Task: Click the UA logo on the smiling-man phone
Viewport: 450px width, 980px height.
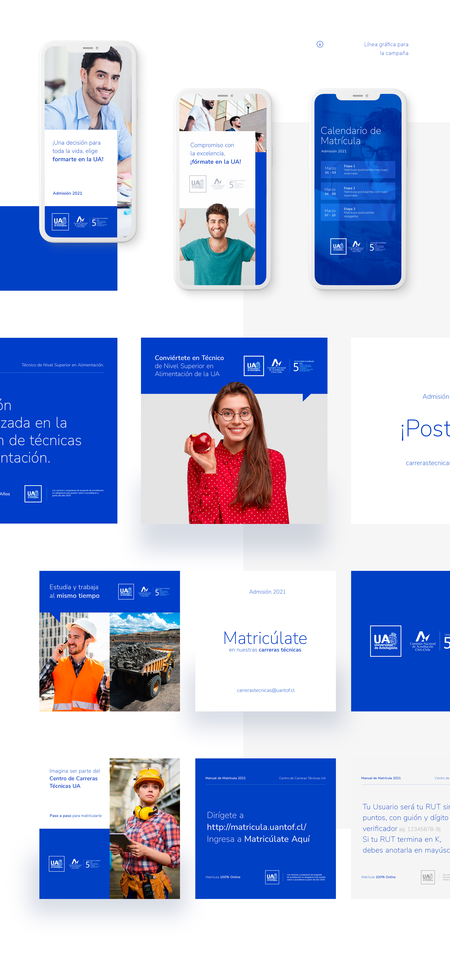Action: click(60, 222)
